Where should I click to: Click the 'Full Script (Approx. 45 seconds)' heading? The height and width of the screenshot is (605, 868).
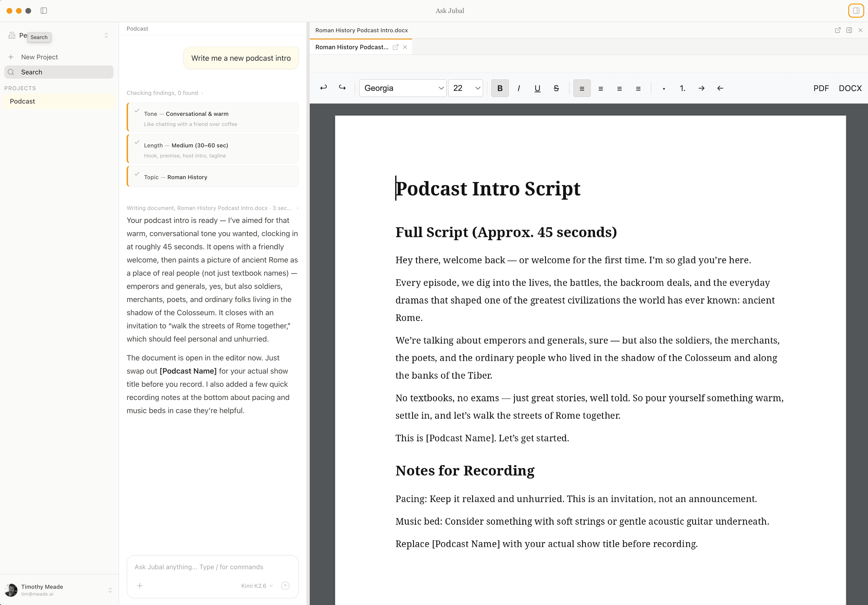(x=506, y=232)
